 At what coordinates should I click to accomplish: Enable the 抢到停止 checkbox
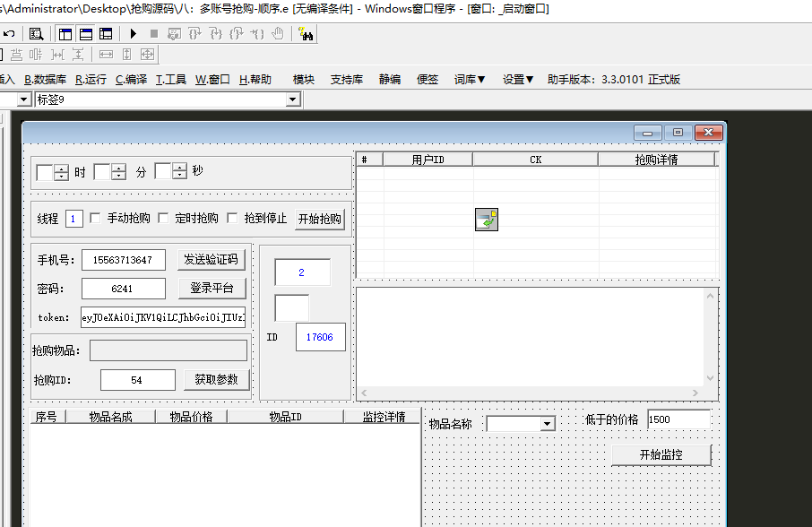[x=232, y=218]
